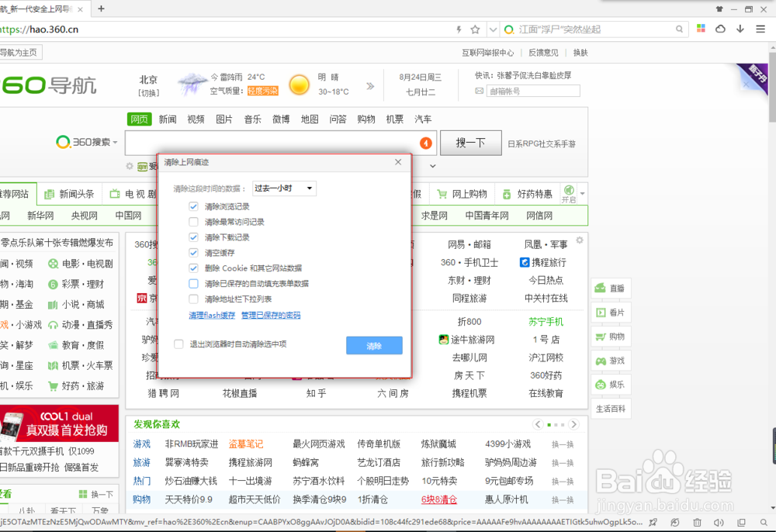The width and height of the screenshot is (776, 532).
Task: Click the ad-block icon in status bar
Action: point(674,522)
